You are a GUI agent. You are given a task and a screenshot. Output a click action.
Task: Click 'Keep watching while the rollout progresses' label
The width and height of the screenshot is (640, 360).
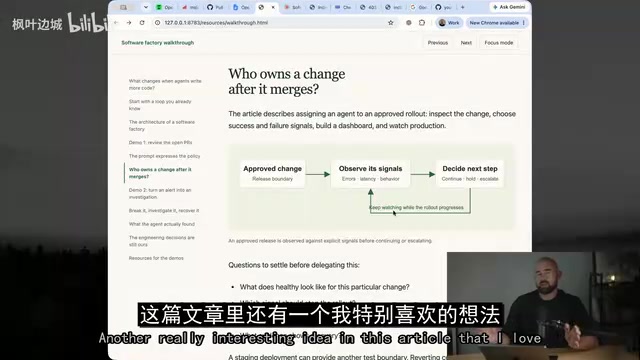[x=416, y=207]
